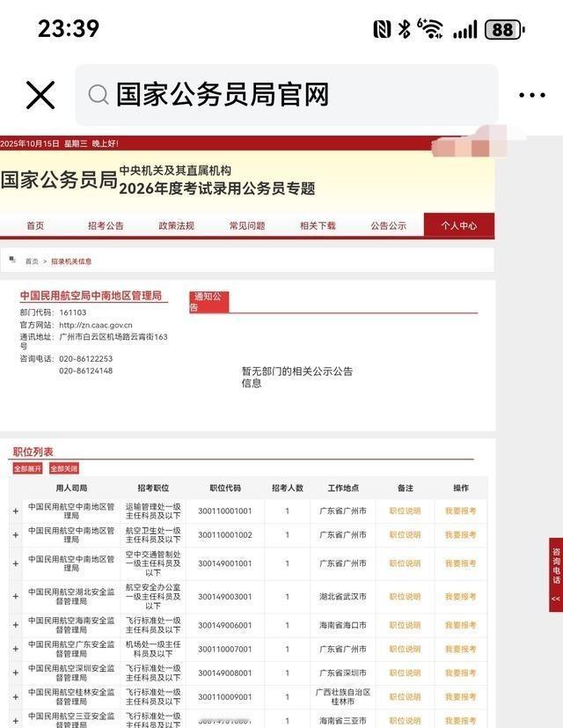Click the breadcrumb home icon
This screenshot has height=728, width=563.
point(12,260)
